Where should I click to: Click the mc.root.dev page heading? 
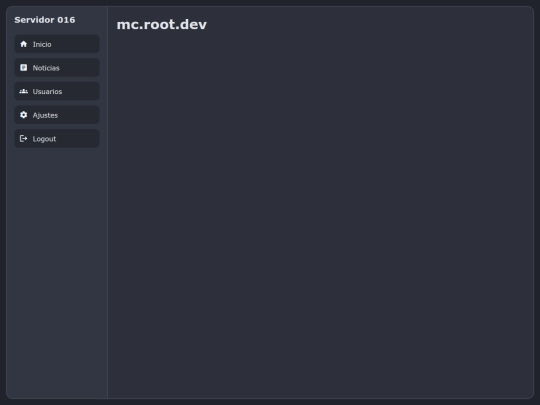162,24
